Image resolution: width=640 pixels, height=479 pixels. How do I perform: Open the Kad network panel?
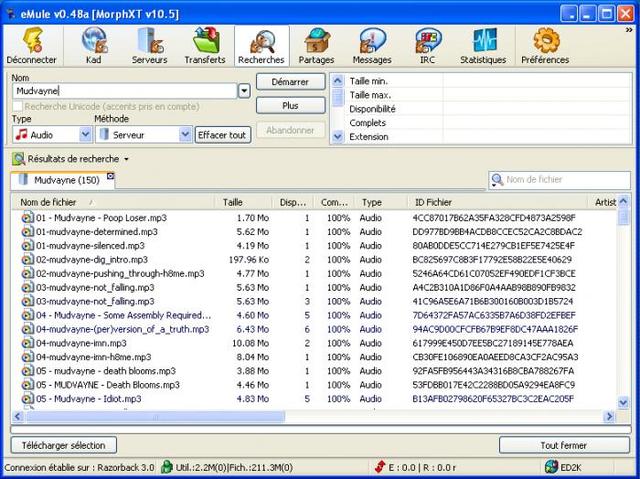pos(94,46)
